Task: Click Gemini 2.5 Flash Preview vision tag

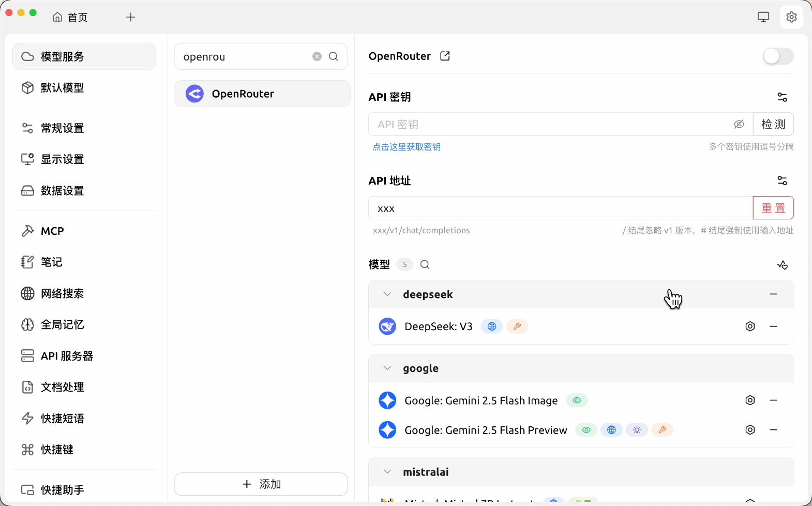Action: pyautogui.click(x=586, y=430)
